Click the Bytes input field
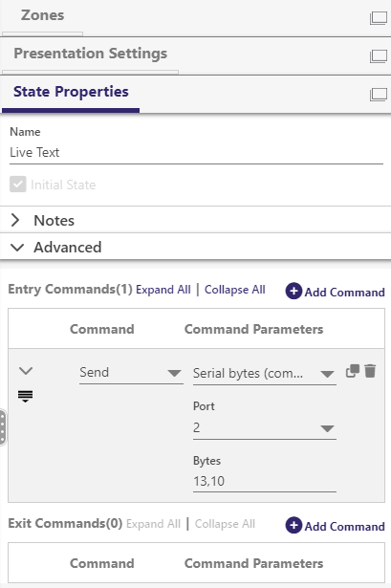Screen dimensions: 391x588 pyautogui.click(x=264, y=481)
